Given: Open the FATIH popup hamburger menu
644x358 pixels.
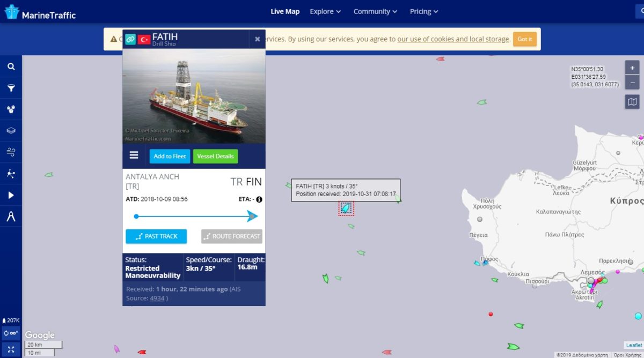Looking at the screenshot, I should pos(134,155).
